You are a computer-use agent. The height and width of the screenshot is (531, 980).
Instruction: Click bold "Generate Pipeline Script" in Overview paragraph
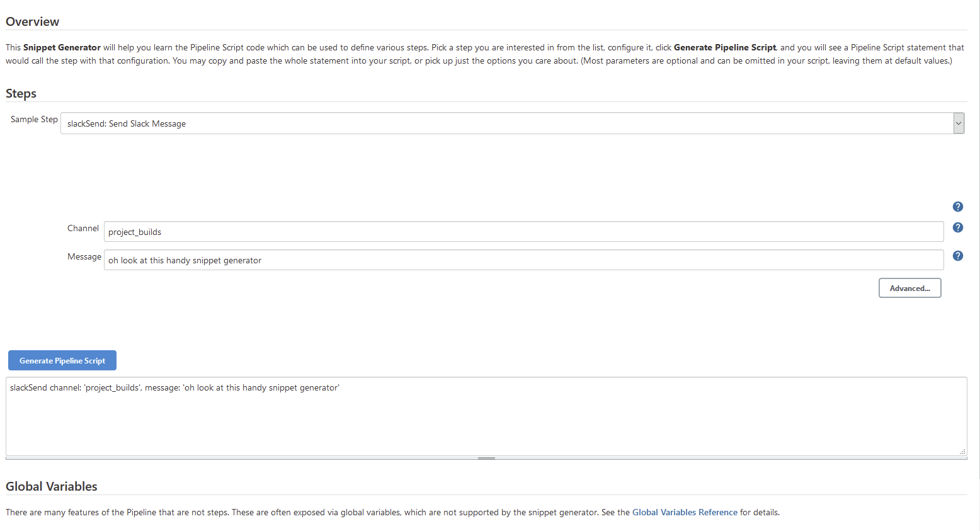(x=725, y=47)
